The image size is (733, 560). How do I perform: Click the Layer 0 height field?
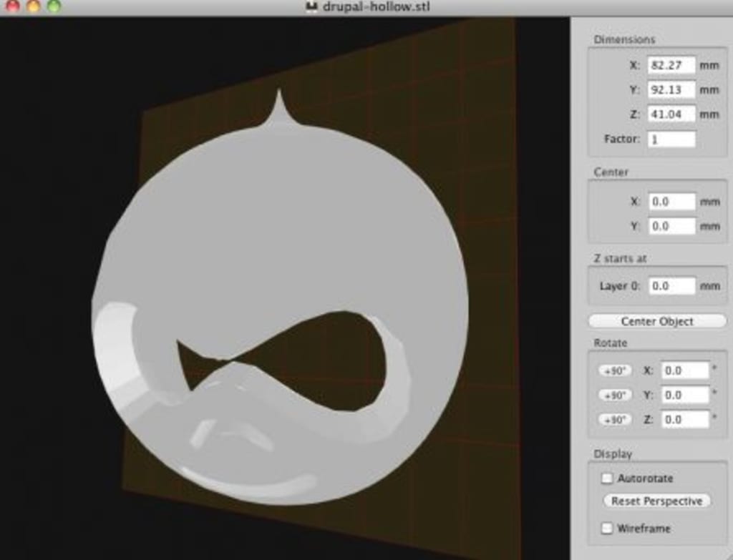673,285
